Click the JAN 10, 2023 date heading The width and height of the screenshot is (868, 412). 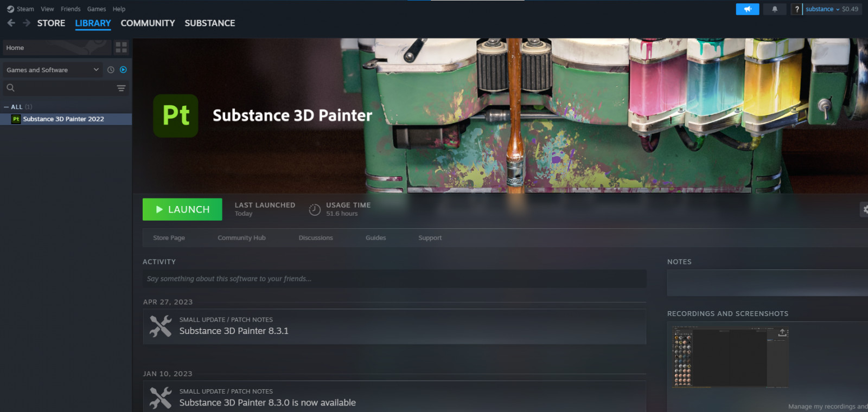tap(168, 374)
